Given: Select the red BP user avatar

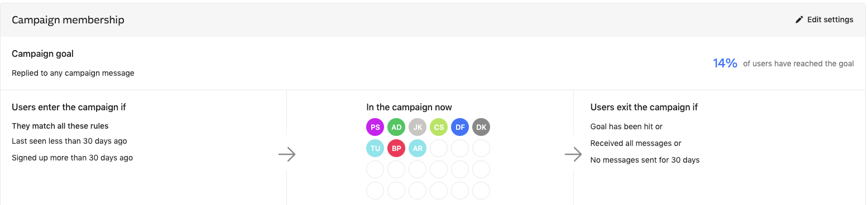Looking at the screenshot, I should (396, 148).
